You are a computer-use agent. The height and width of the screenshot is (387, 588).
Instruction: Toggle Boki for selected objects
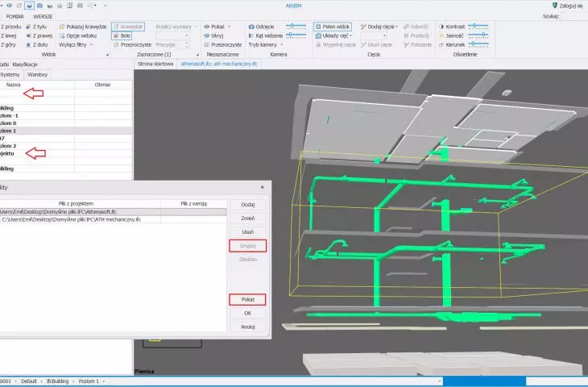(122, 35)
